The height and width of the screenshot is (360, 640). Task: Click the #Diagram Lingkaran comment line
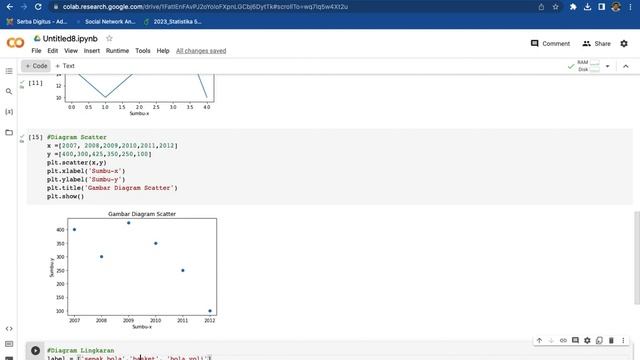[81, 350]
